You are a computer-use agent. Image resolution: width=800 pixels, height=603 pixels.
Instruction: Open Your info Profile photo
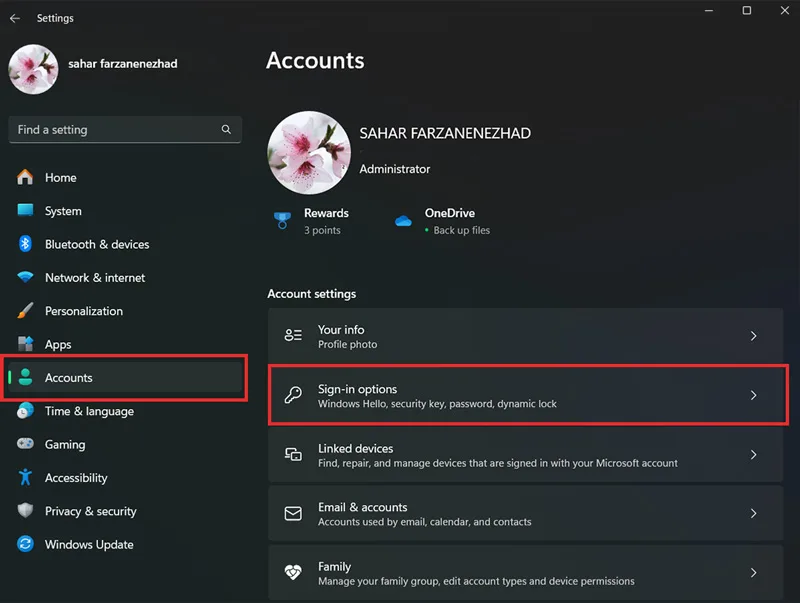click(x=526, y=336)
